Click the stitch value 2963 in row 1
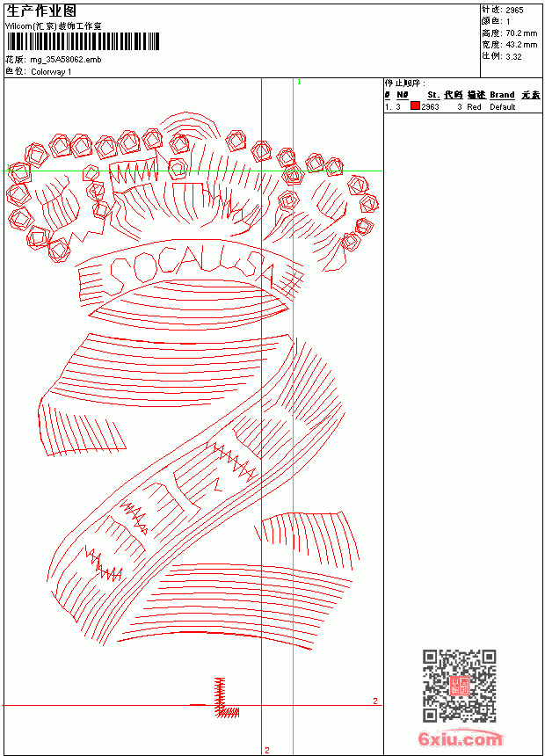The width and height of the screenshot is (545, 756). coord(430,107)
